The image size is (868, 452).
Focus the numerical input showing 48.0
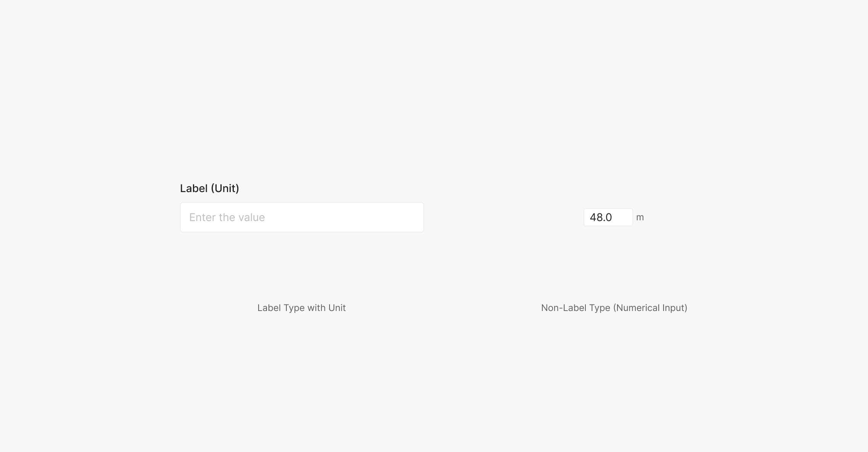pyautogui.click(x=608, y=217)
